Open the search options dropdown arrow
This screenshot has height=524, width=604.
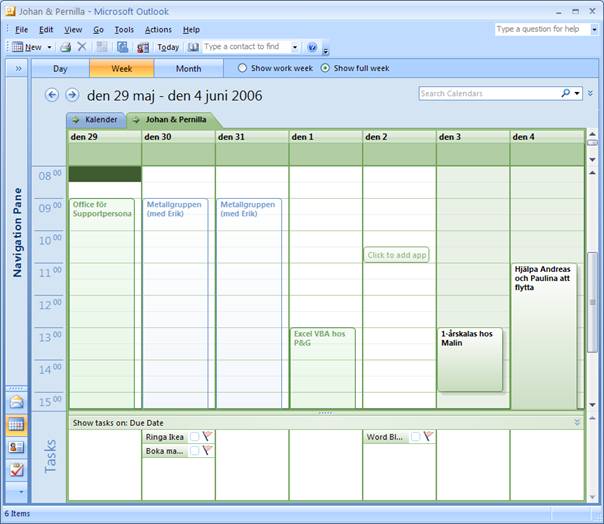(577, 93)
